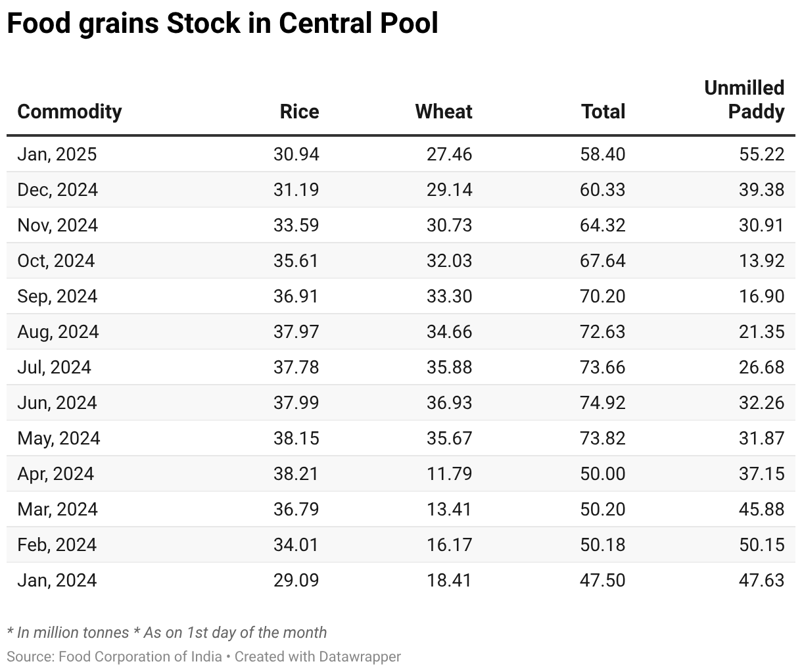Select the Unmilled Paddy column header
802x672 pixels.
tap(744, 99)
